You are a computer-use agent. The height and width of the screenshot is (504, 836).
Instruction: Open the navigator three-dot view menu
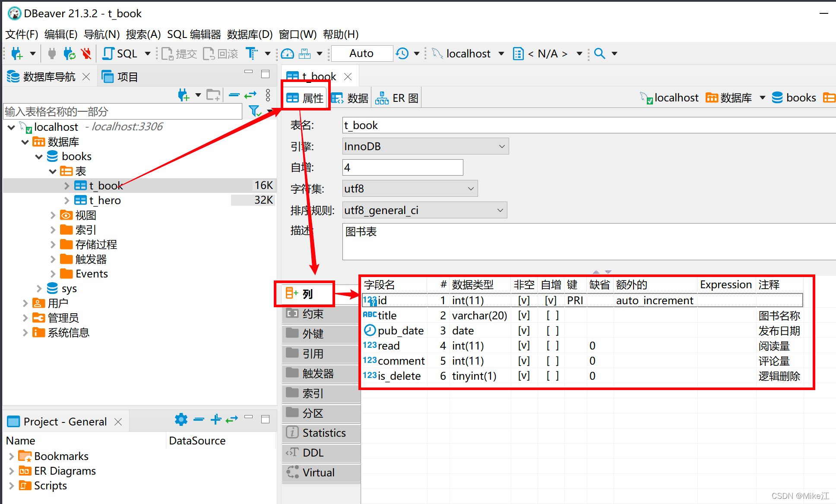coord(268,94)
